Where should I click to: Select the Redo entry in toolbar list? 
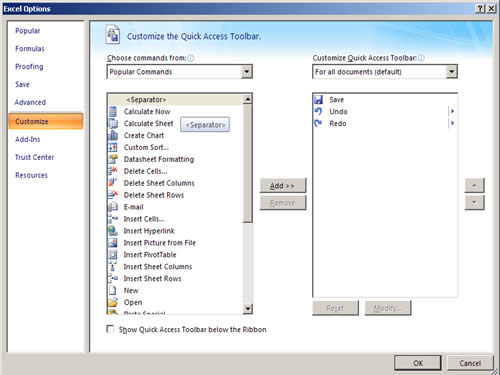coord(338,124)
